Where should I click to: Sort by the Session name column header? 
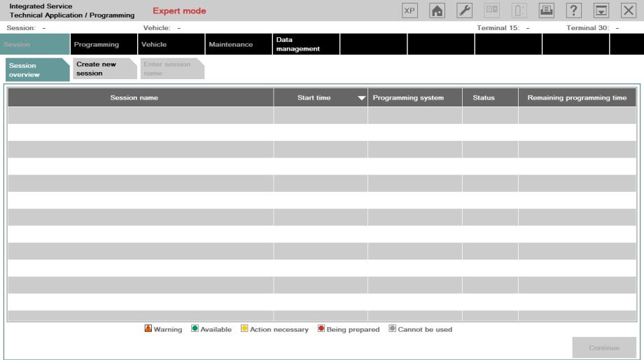(x=141, y=98)
